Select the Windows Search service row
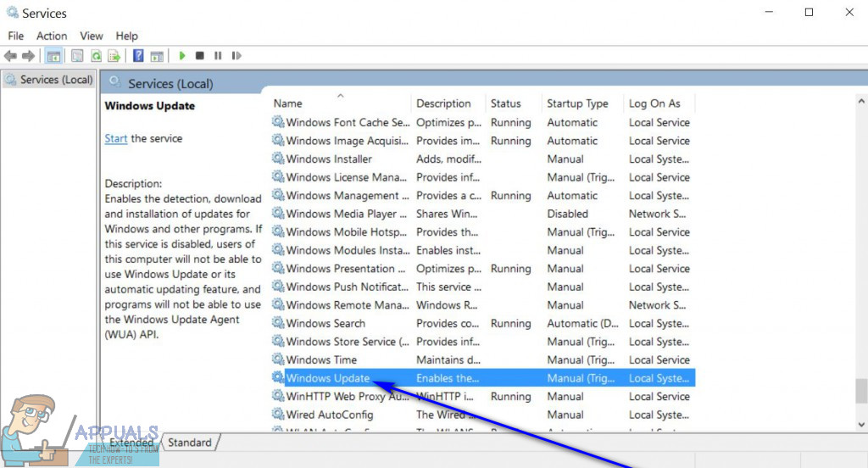 click(x=325, y=324)
